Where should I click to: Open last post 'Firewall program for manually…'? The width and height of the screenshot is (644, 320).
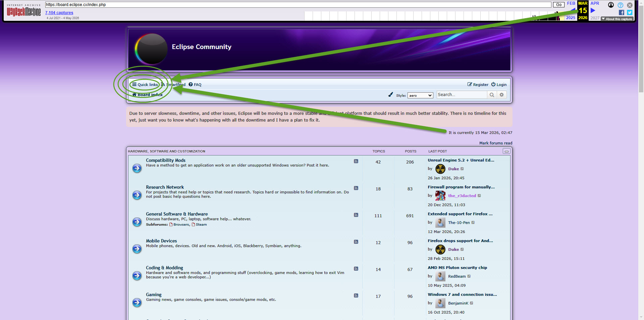[461, 187]
